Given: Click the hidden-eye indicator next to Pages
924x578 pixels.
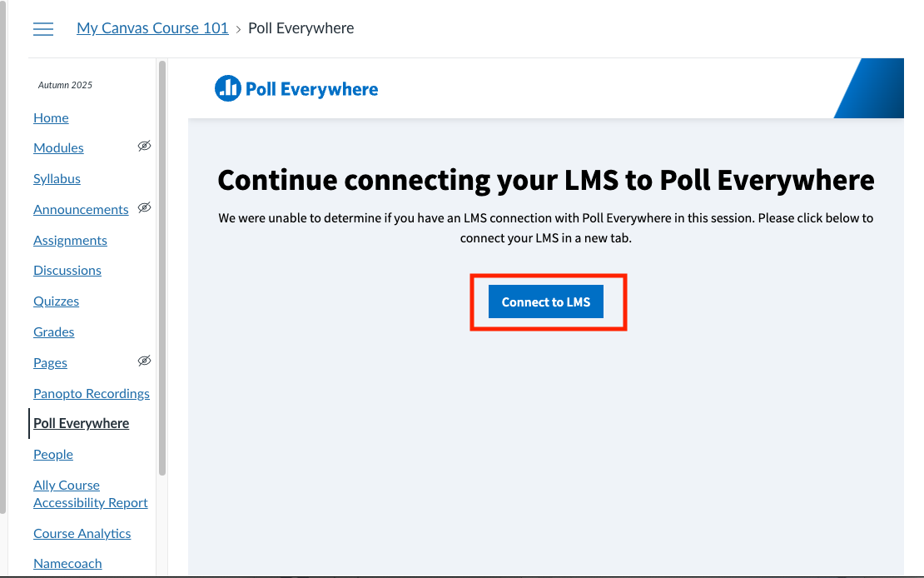Looking at the screenshot, I should 144,361.
